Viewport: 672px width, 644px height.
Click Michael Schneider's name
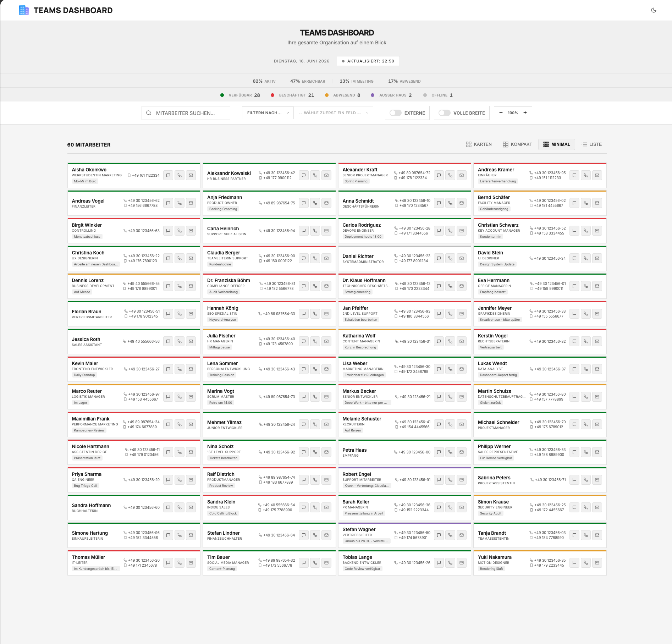point(498,422)
